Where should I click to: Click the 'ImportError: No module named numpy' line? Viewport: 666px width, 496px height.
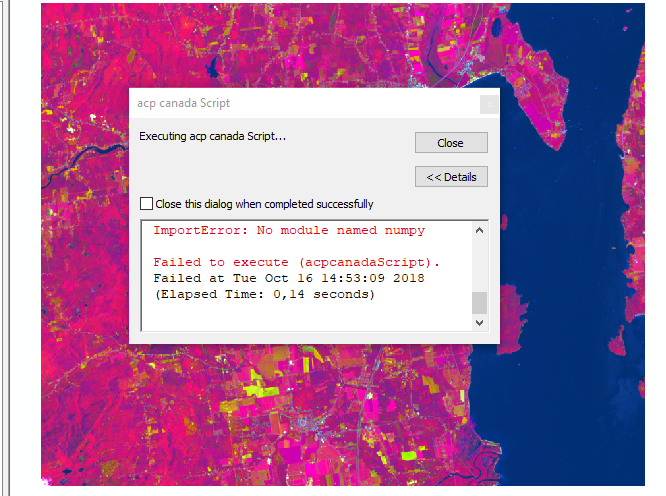(x=288, y=231)
